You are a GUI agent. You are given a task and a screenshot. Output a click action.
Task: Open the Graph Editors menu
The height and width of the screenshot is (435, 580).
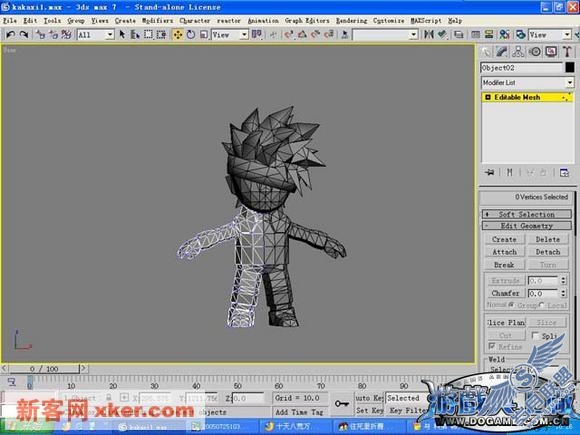pyautogui.click(x=307, y=21)
